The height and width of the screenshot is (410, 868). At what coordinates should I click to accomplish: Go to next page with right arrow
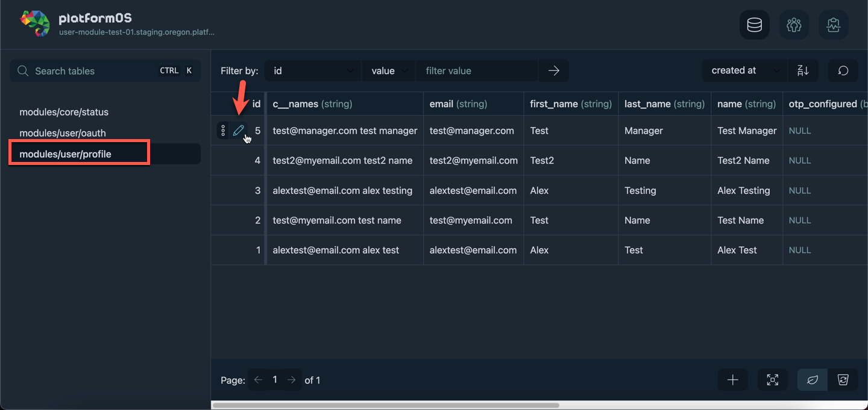291,379
